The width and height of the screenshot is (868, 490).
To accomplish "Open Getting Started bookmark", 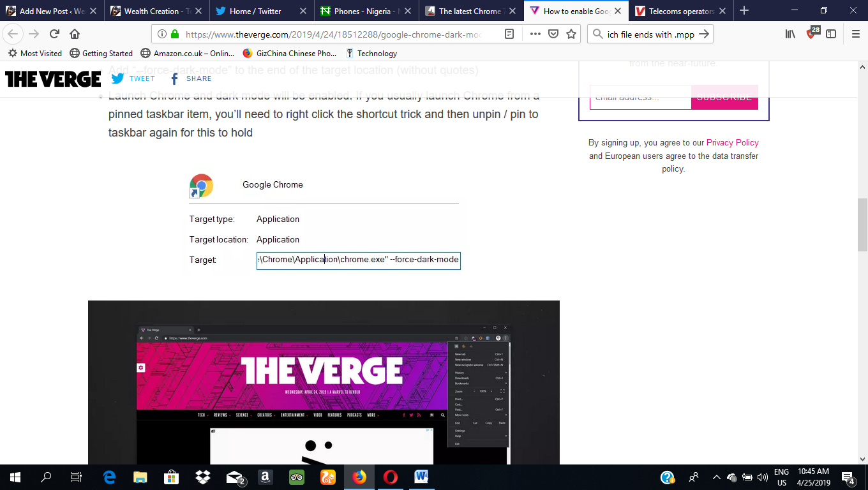I will coord(101,53).
